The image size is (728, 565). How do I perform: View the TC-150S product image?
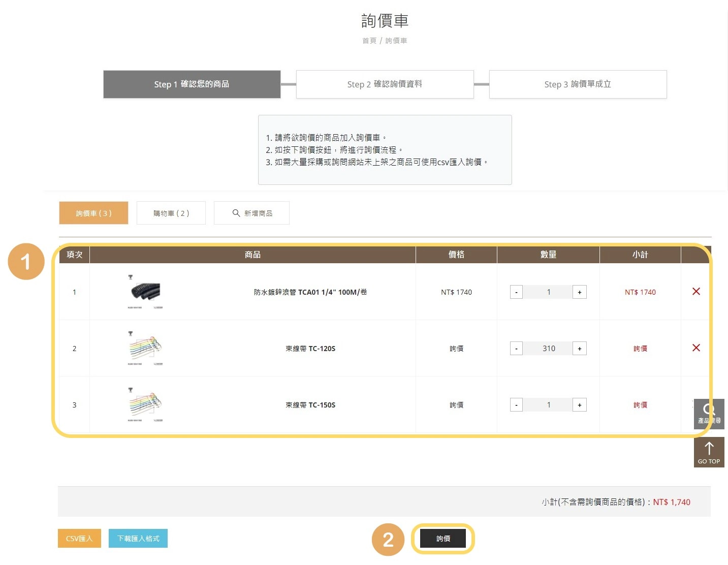click(145, 404)
